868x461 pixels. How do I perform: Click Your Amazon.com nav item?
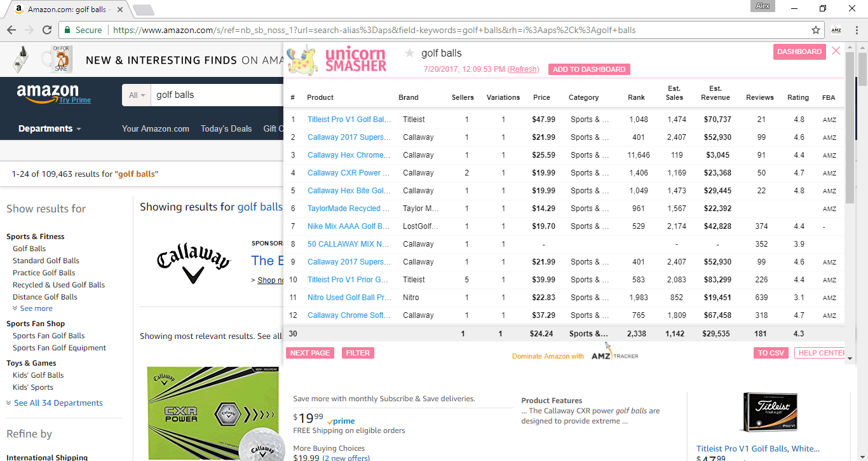pos(156,128)
